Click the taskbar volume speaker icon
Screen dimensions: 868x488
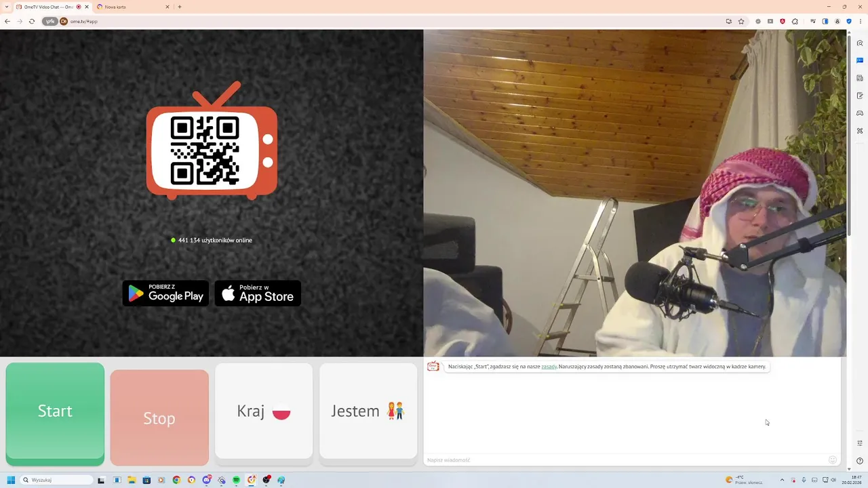(x=833, y=480)
